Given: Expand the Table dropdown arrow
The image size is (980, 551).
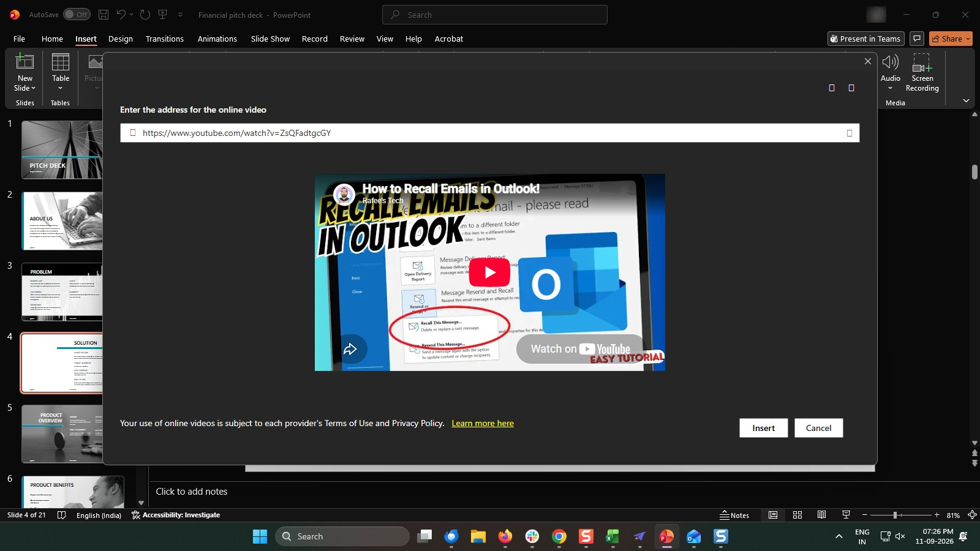Looking at the screenshot, I should click(x=60, y=88).
